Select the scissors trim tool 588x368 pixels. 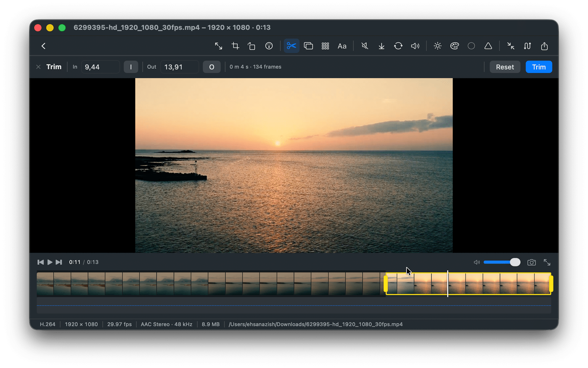point(291,46)
